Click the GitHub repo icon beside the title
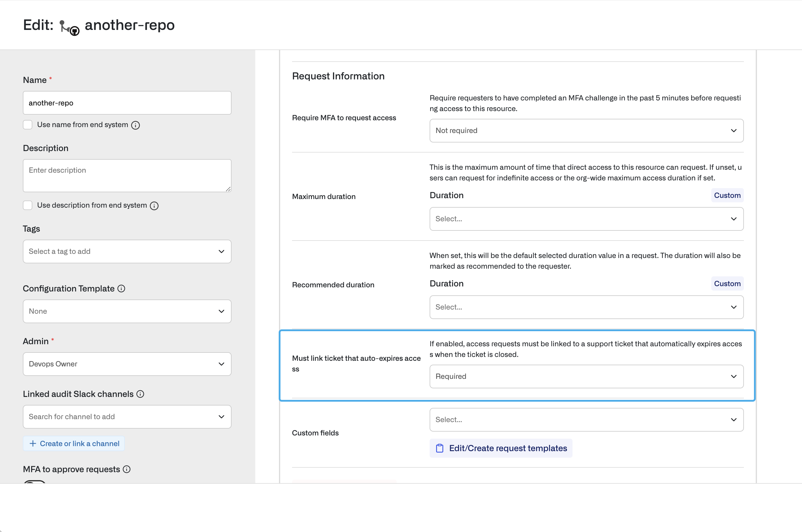 (x=69, y=27)
